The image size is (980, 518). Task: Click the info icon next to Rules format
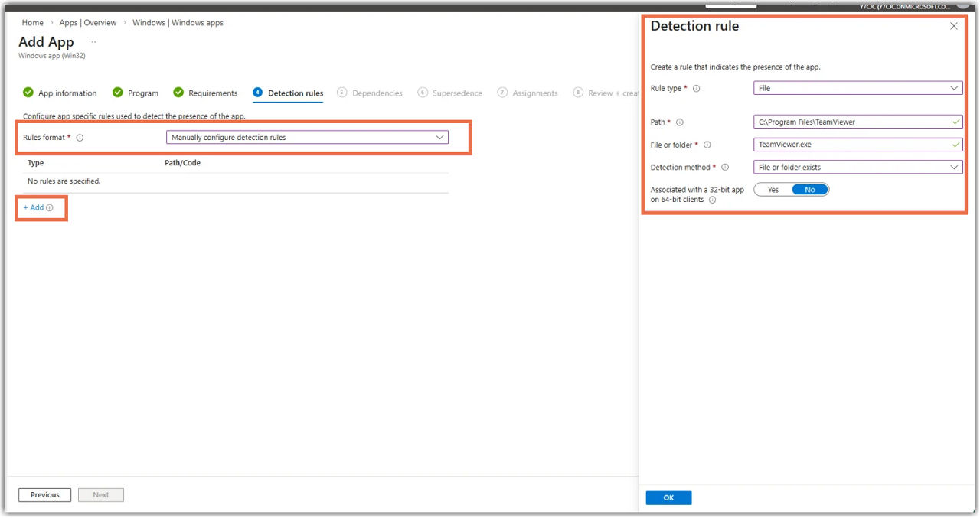click(80, 138)
